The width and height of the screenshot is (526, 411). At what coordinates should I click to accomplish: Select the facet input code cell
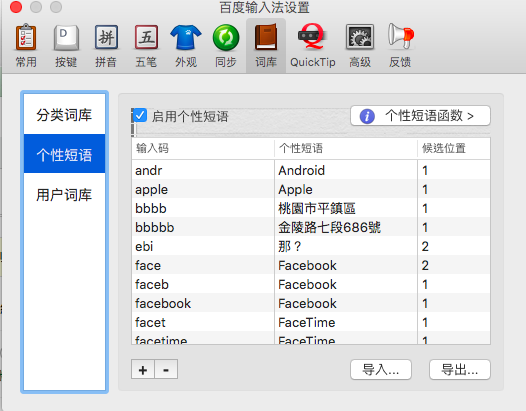point(203,322)
